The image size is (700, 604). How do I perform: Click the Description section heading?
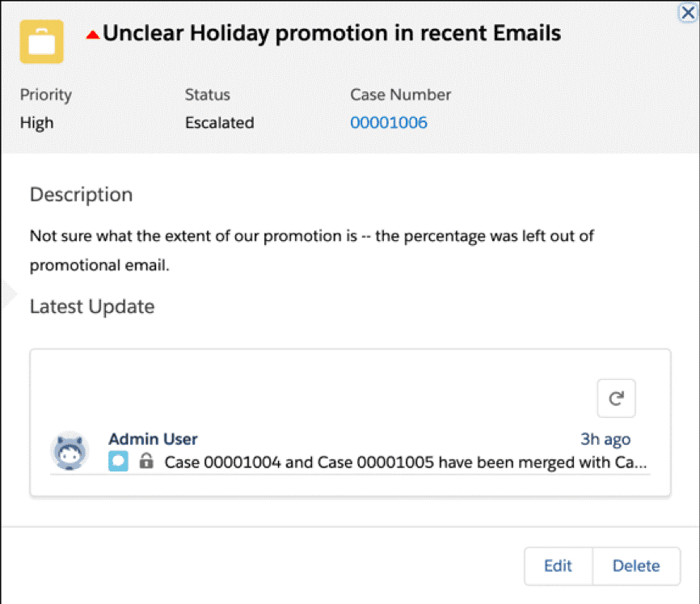click(81, 195)
